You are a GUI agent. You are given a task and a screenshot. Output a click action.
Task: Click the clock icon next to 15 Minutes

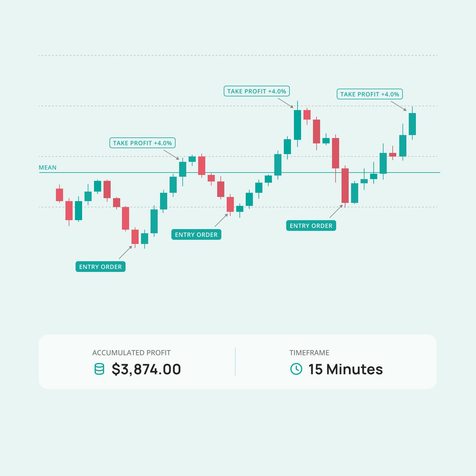tap(296, 369)
